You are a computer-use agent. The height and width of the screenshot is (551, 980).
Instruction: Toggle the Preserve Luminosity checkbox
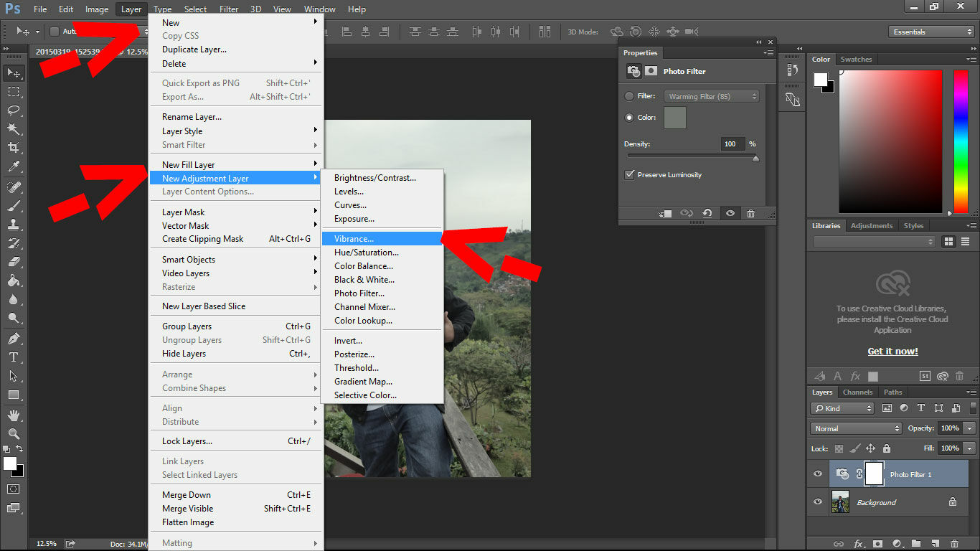coord(630,174)
